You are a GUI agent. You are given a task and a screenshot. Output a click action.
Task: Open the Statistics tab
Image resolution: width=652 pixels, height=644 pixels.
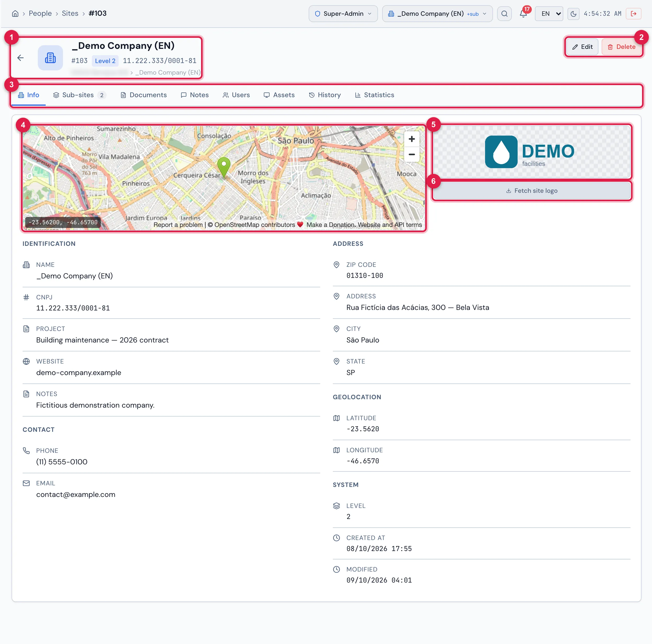375,95
